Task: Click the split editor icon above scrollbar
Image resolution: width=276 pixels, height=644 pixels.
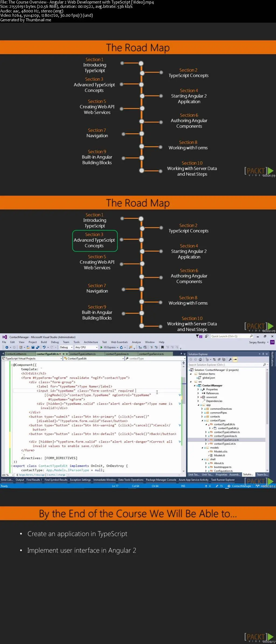Action: pyautogui.click(x=184, y=363)
